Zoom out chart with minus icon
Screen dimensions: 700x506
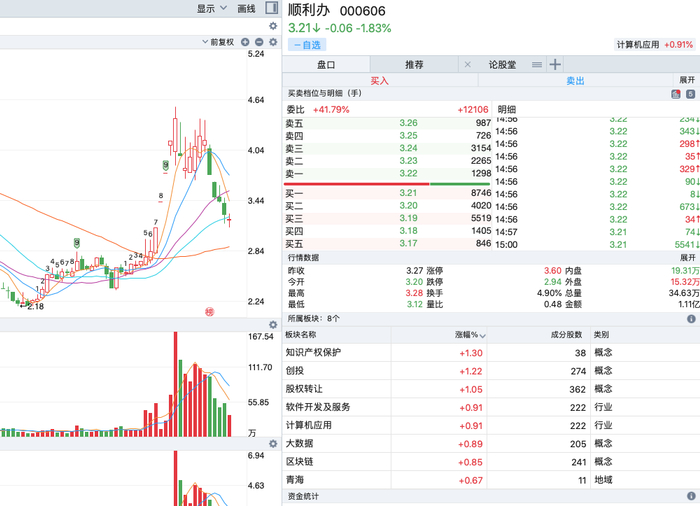[259, 42]
